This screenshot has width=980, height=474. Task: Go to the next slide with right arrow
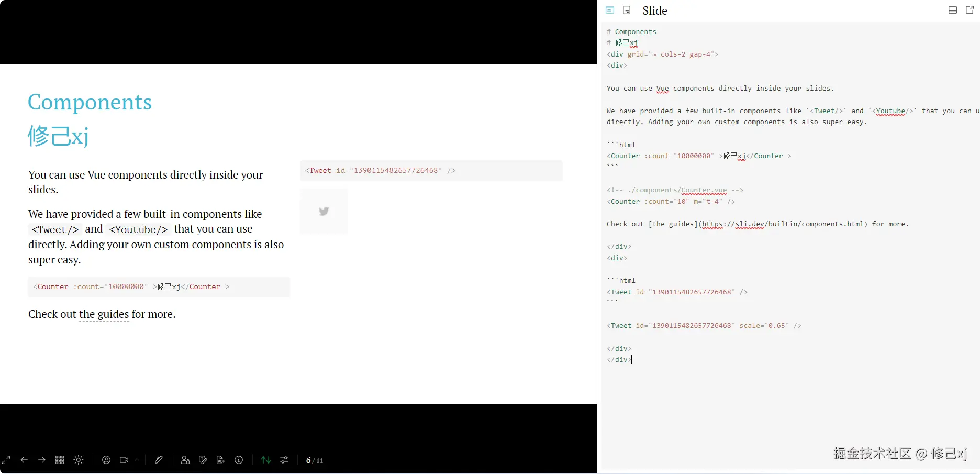click(x=42, y=460)
